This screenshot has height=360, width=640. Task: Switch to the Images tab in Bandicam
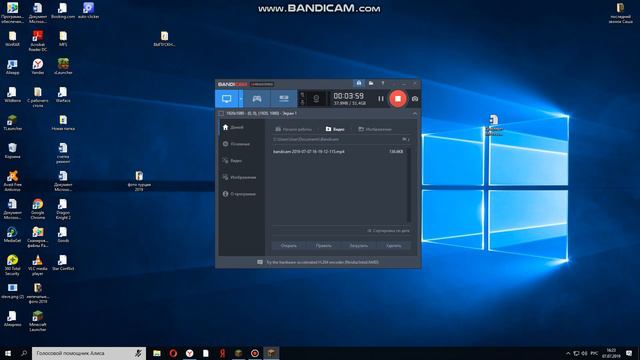tap(375, 129)
